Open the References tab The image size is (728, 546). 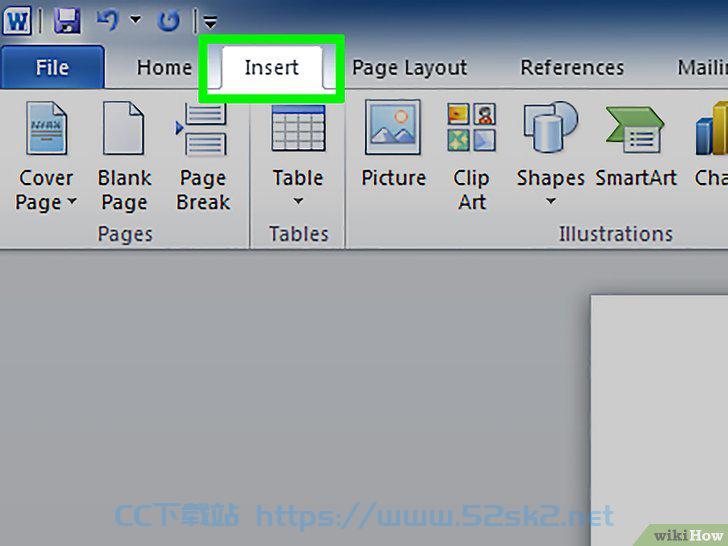click(x=572, y=68)
